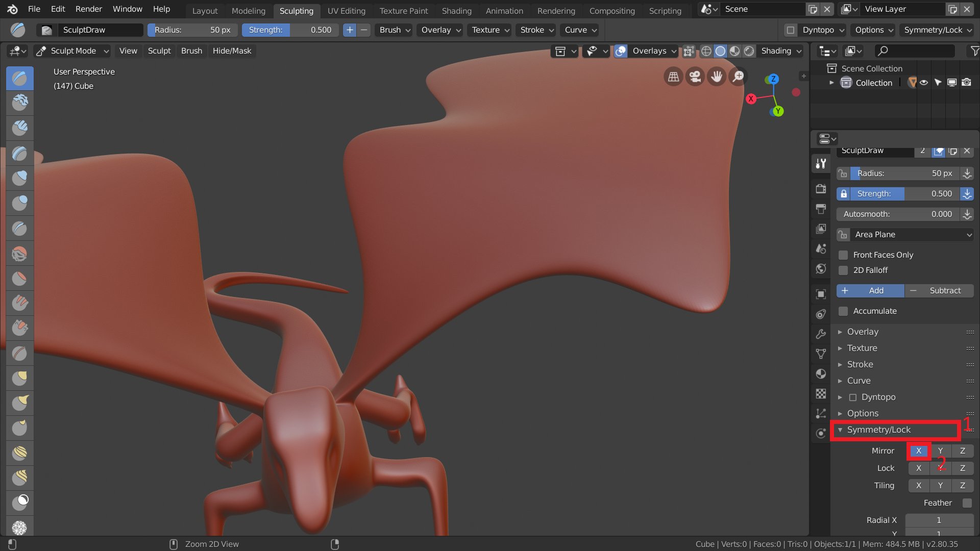Expand the Overlay panel
Screen dimensions: 980x551
[x=863, y=332]
